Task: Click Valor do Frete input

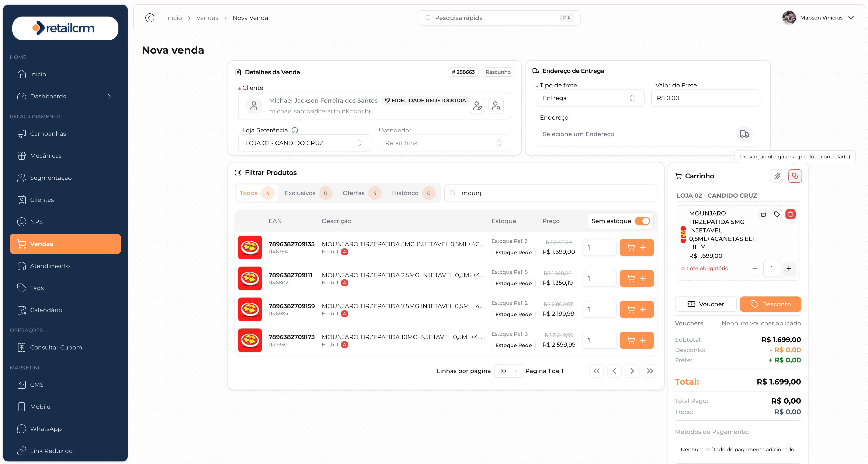Action: pos(705,98)
